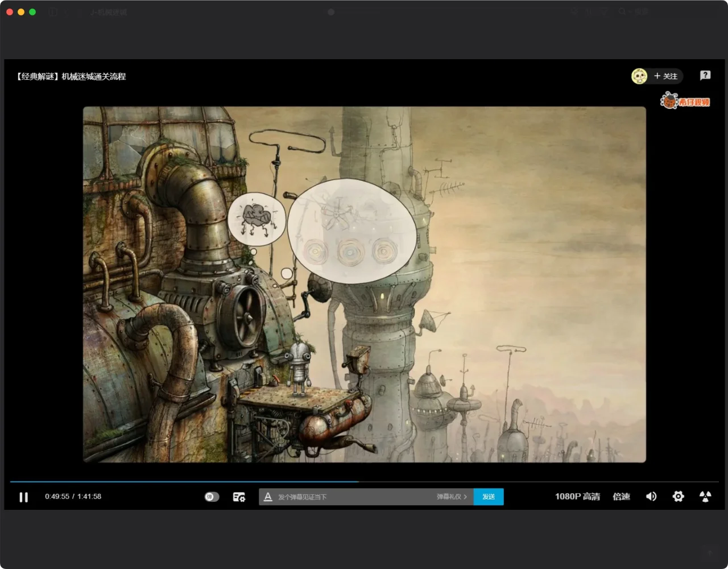Click the 发送 send button
Viewport: 728px width, 569px height.
pyautogui.click(x=489, y=497)
